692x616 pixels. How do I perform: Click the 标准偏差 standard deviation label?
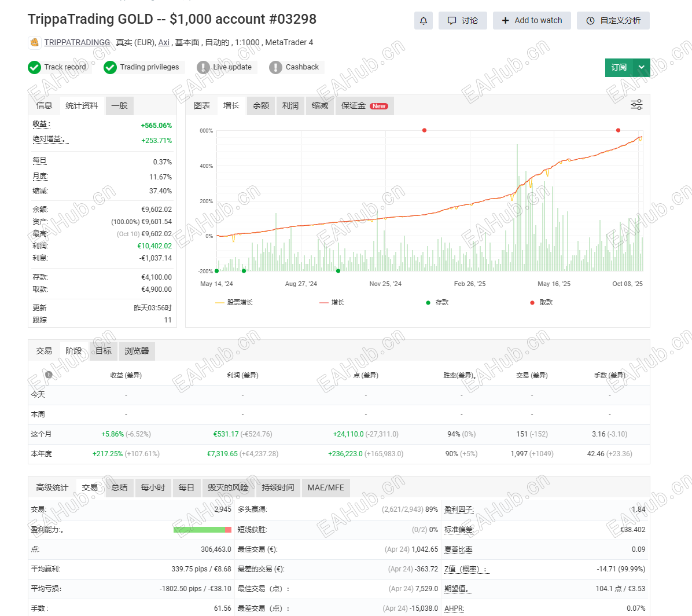tap(459, 530)
